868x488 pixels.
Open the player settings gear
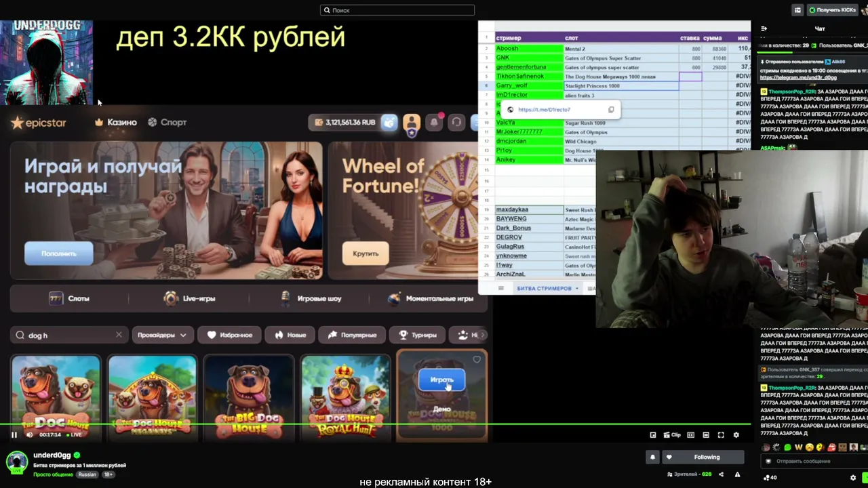(x=736, y=435)
